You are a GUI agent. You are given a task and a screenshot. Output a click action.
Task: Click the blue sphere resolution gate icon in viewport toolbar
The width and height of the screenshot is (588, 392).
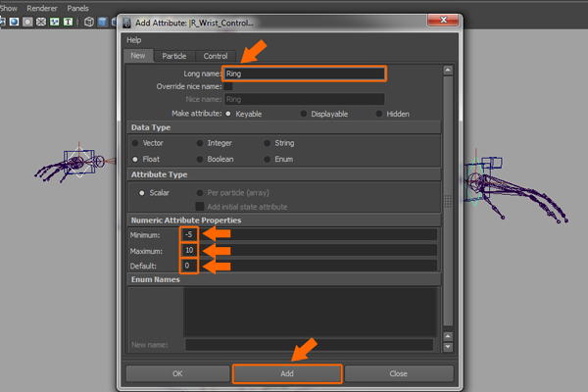pos(15,22)
